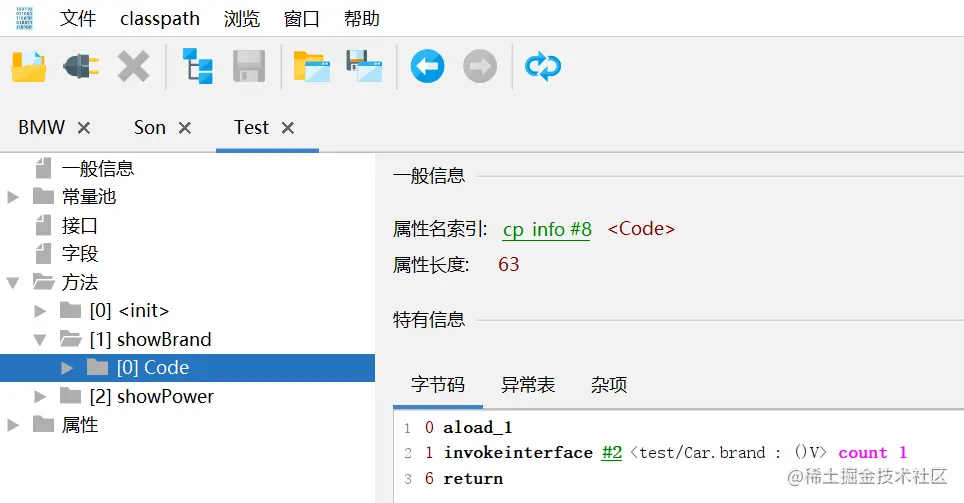The image size is (964, 503).
Task: Collapse the 方法 node arrow
Action: [x=12, y=283]
